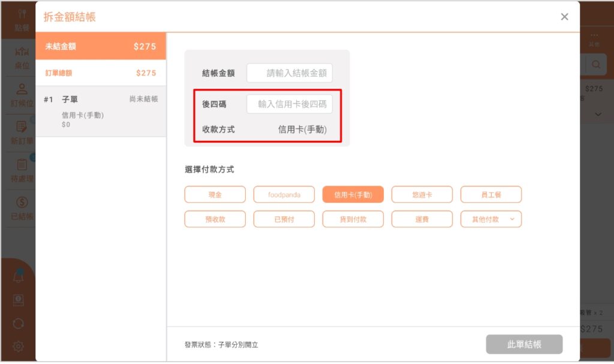Image resolution: width=614 pixels, height=364 pixels.
Task: Toggle the 信用卡(手動) payment option
Action: tap(353, 195)
